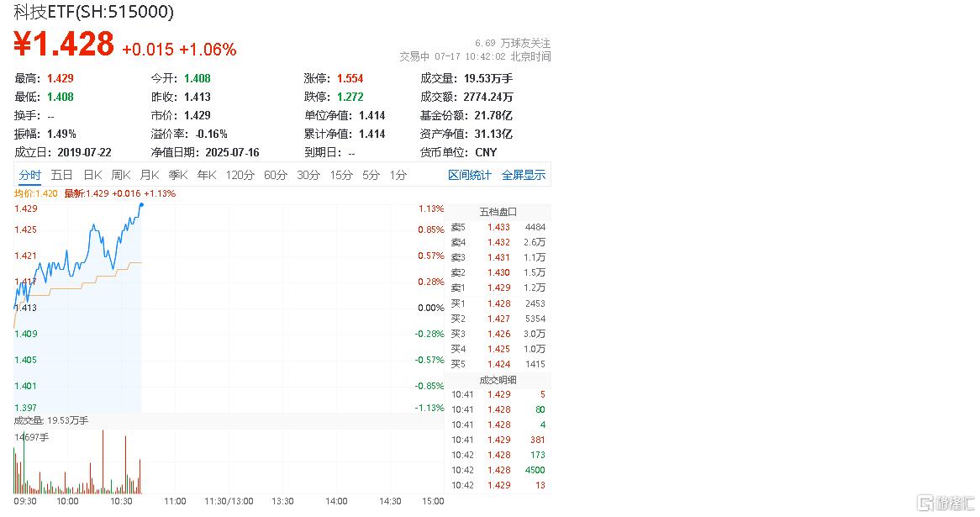Select the 买4 order row 1.425
The height and width of the screenshot is (517, 980).
[x=498, y=349]
